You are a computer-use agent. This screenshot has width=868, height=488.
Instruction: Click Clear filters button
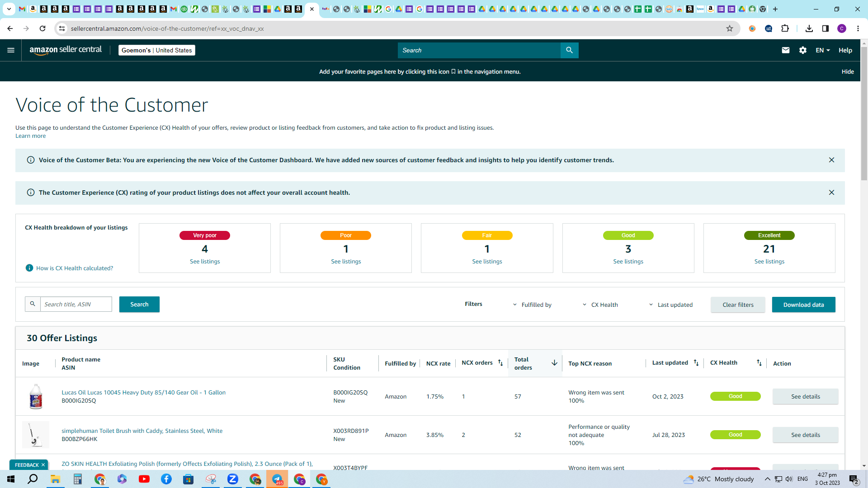point(738,305)
